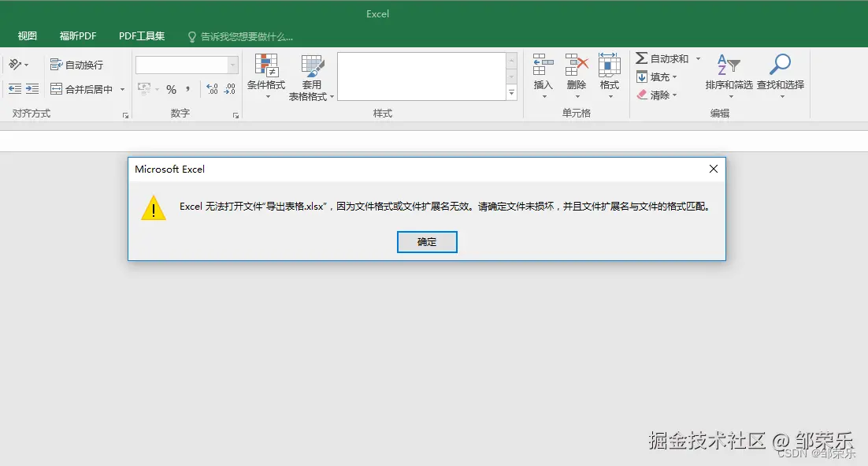Click the 删除 delete cells icon
Viewport: 868px width, 466px height.
(576, 66)
